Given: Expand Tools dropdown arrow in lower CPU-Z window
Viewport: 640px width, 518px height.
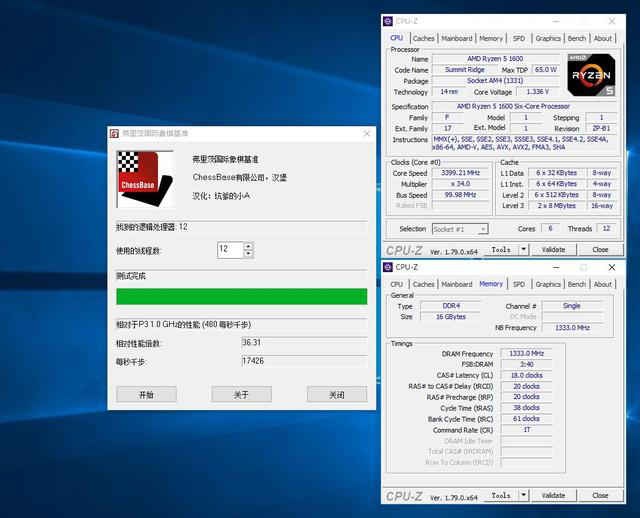Looking at the screenshot, I should pos(523,495).
